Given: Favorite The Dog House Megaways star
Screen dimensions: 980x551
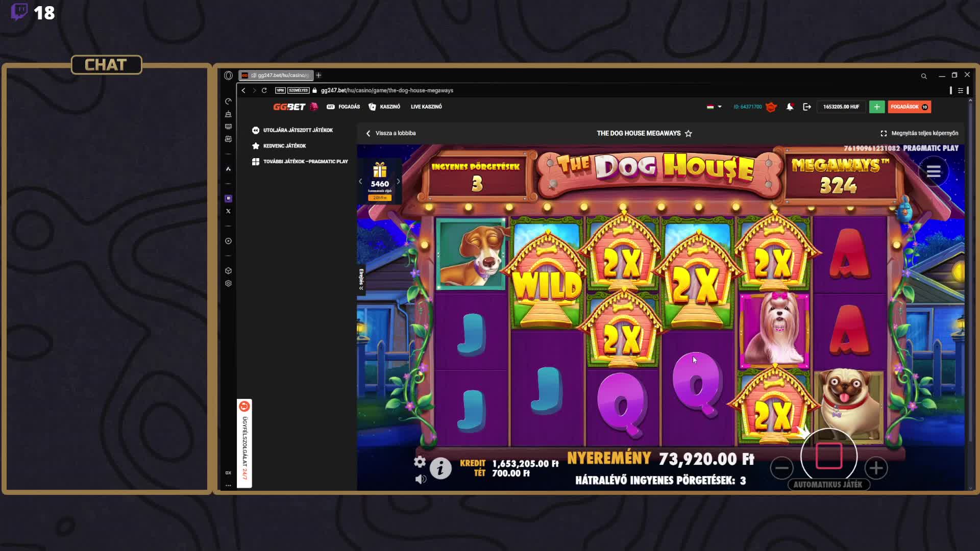Looking at the screenshot, I should pos(689,133).
